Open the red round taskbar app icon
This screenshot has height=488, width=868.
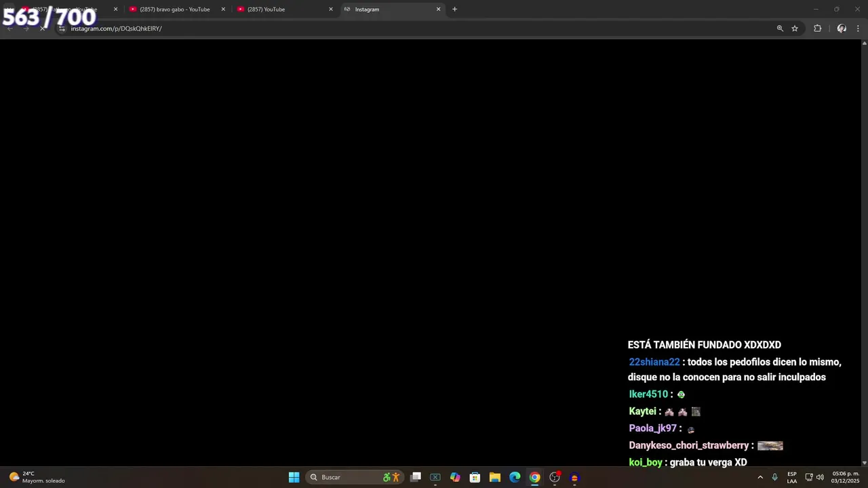click(574, 477)
